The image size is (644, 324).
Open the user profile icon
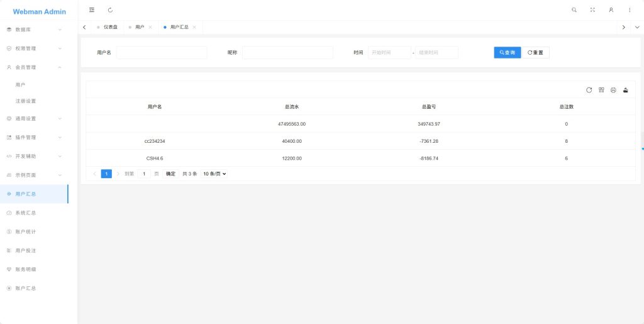[611, 10]
